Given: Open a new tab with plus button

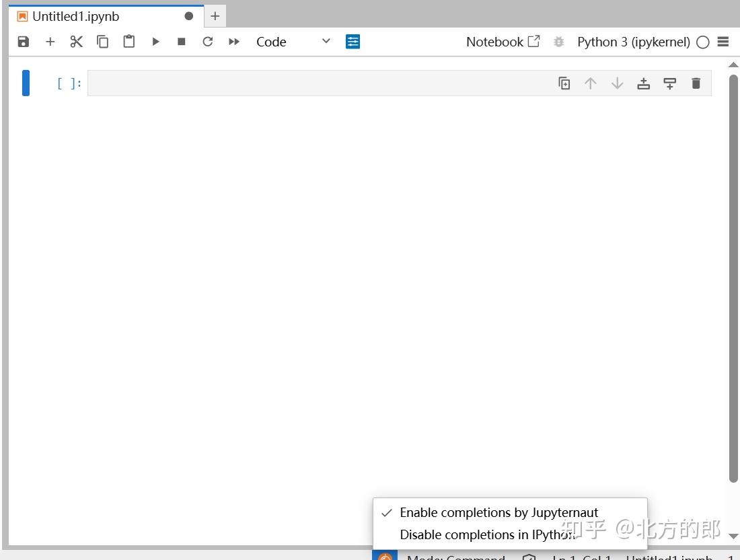Looking at the screenshot, I should point(215,15).
